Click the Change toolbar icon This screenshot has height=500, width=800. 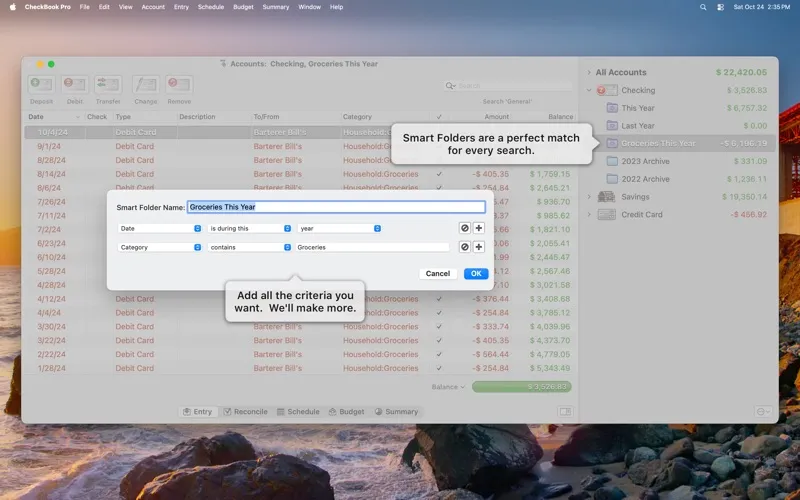(x=145, y=84)
